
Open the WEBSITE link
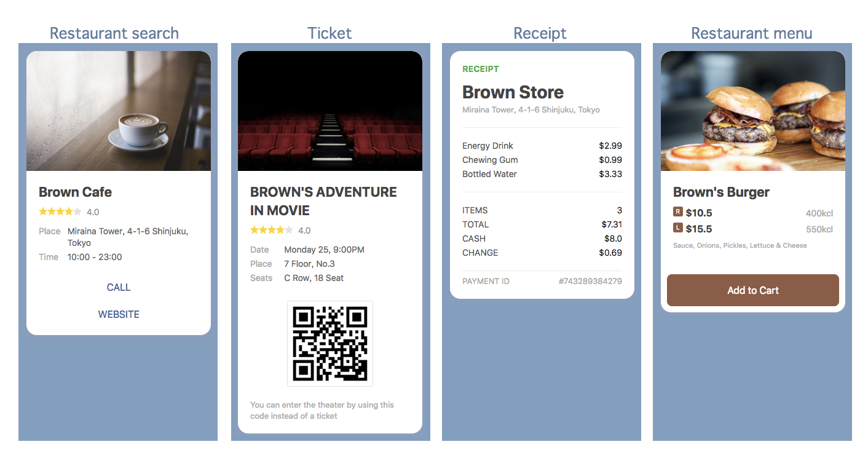pyautogui.click(x=119, y=314)
